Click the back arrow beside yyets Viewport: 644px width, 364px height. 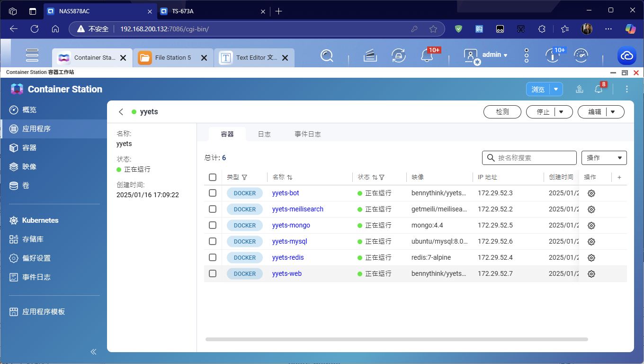tap(121, 112)
